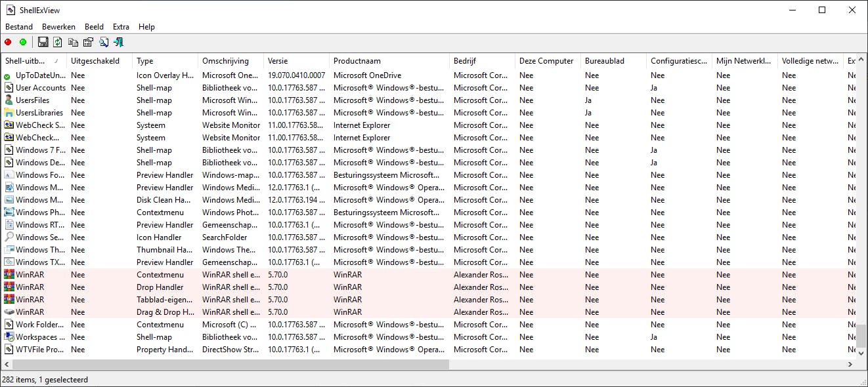Click the Find toolbar icon

[x=104, y=41]
